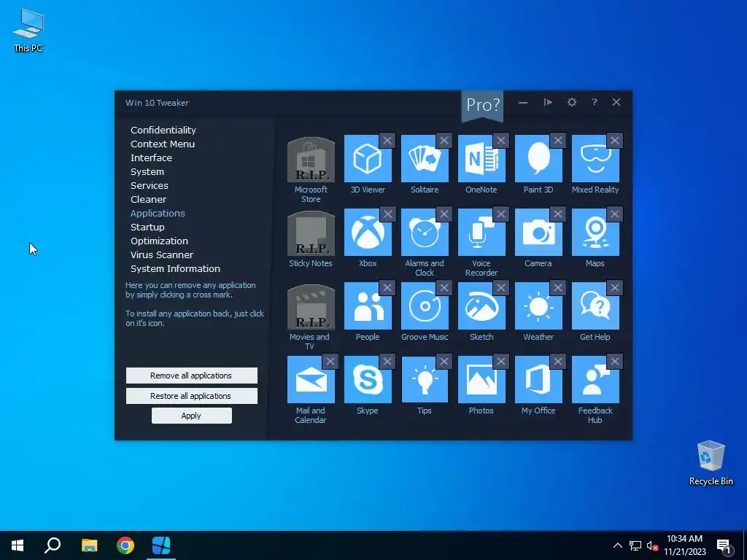This screenshot has width=747, height=560.
Task: Open the Services section
Action: [149, 185]
